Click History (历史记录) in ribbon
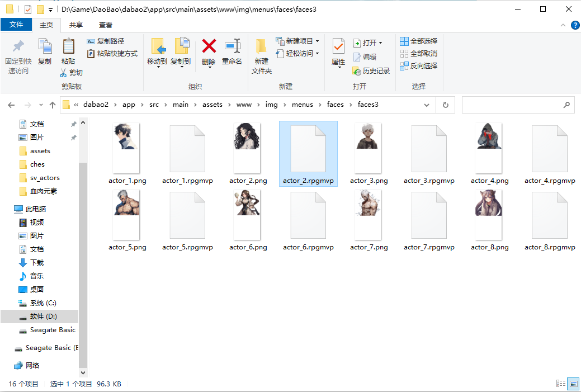Image resolution: width=581 pixels, height=392 pixels. 371,71
